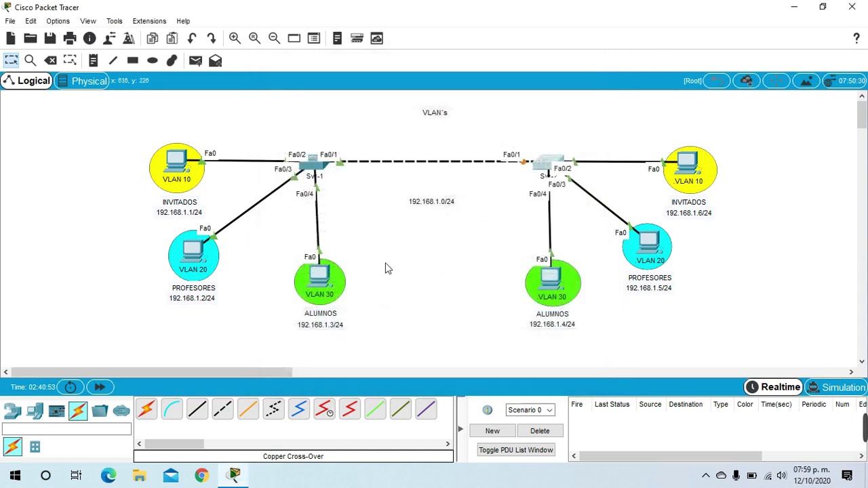This screenshot has height=488, width=868.
Task: Select the Place Note tool
Action: click(x=93, y=61)
